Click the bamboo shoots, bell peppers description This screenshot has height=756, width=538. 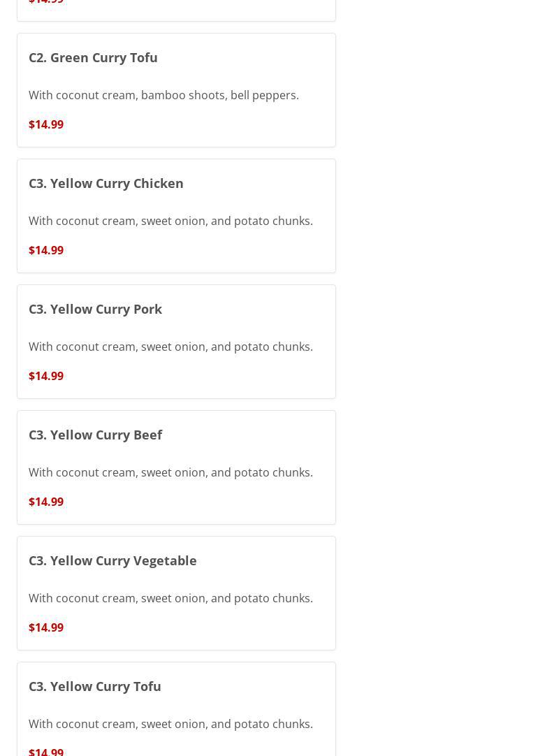(x=163, y=95)
